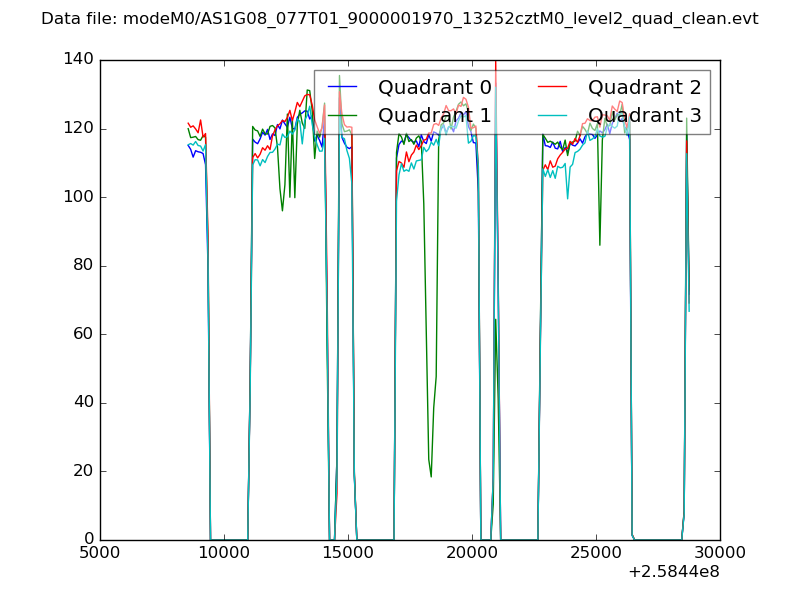The height and width of the screenshot is (600, 800).
Task: Click the 15000 x-axis tick label
Action: click(348, 552)
